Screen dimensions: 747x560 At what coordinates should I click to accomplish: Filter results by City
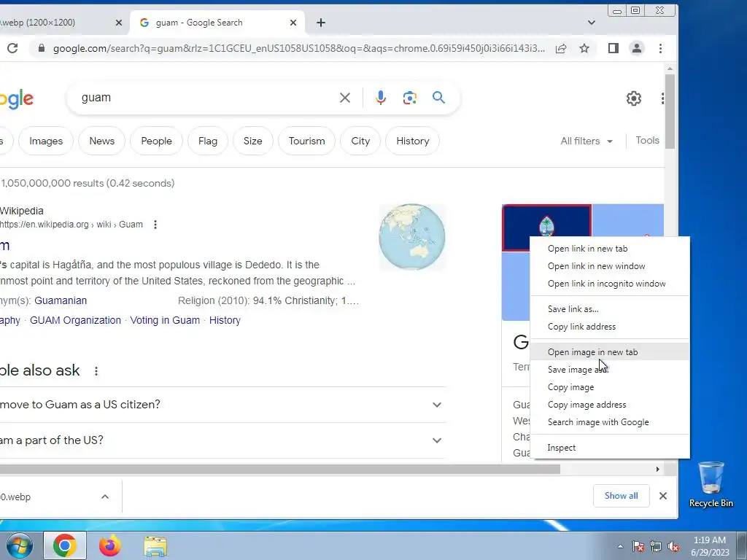click(360, 141)
